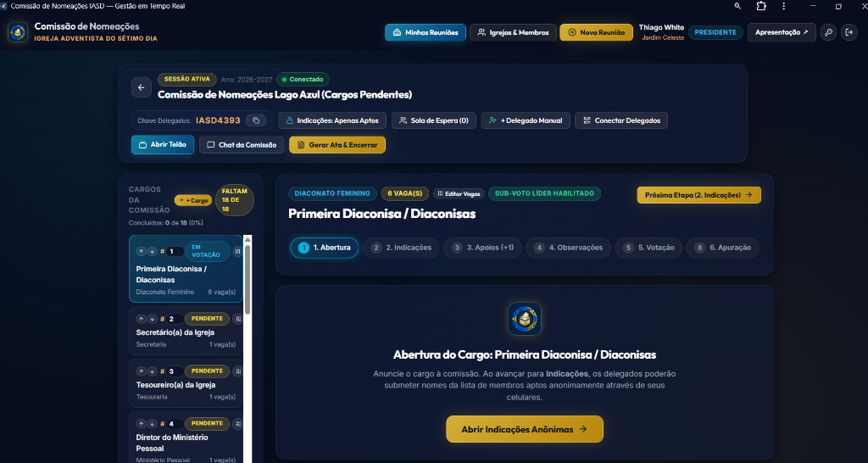Select Tesoureiro(a) da Igreja cargo

click(186, 383)
